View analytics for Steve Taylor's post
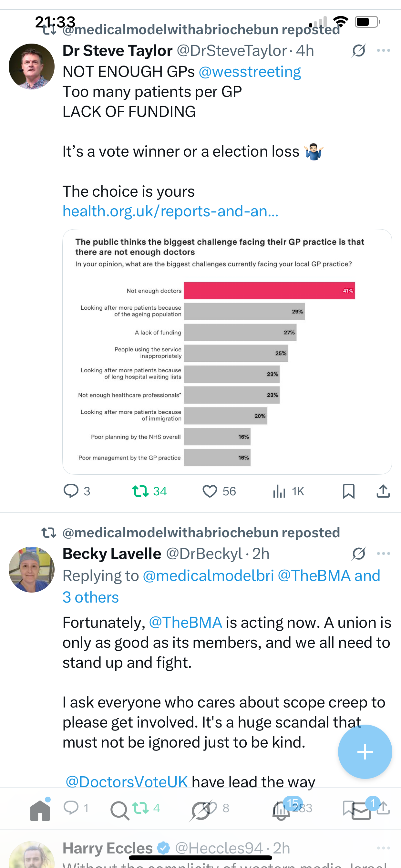401x868 pixels. click(x=279, y=491)
